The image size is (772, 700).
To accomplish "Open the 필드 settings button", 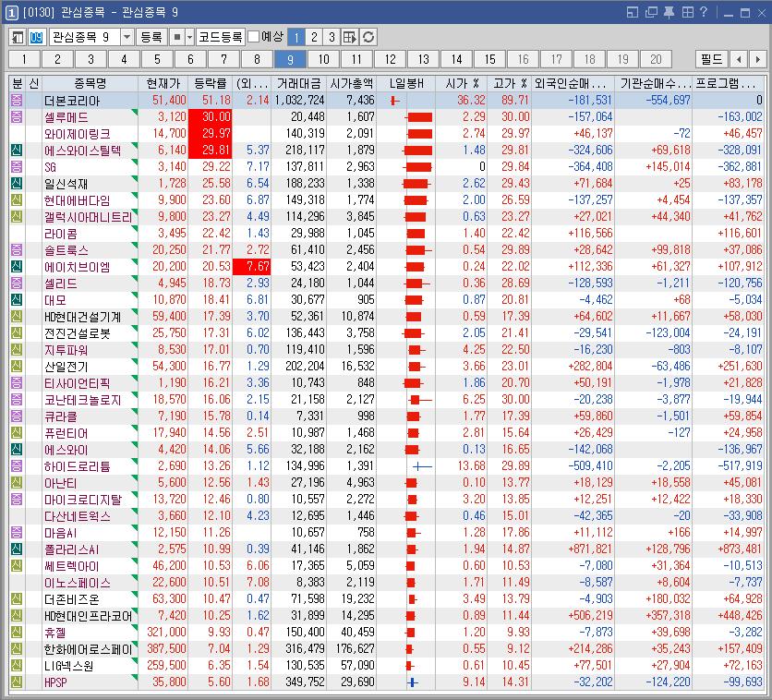I will coord(711,59).
